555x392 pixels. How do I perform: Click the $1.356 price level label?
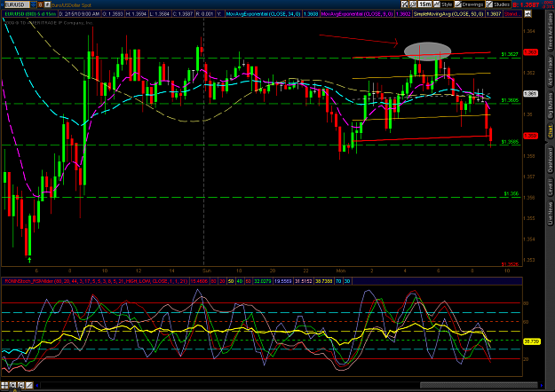pos(511,193)
